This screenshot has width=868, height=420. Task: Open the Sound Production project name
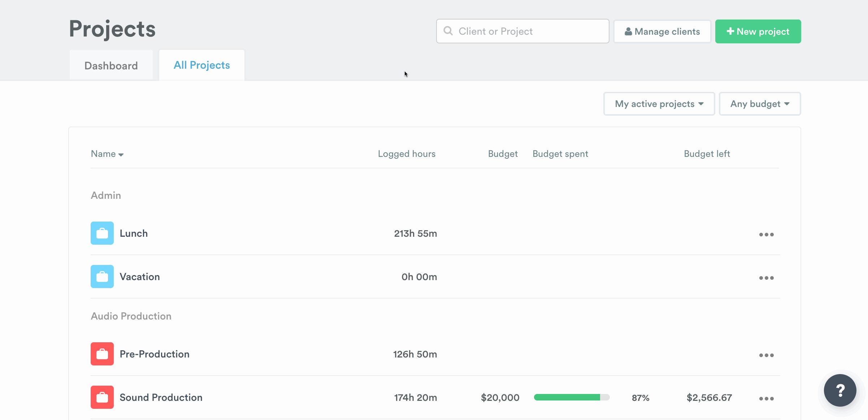point(161,398)
